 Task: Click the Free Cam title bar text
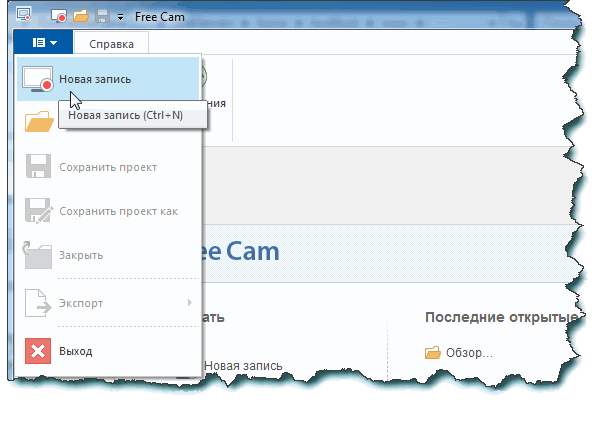click(160, 17)
